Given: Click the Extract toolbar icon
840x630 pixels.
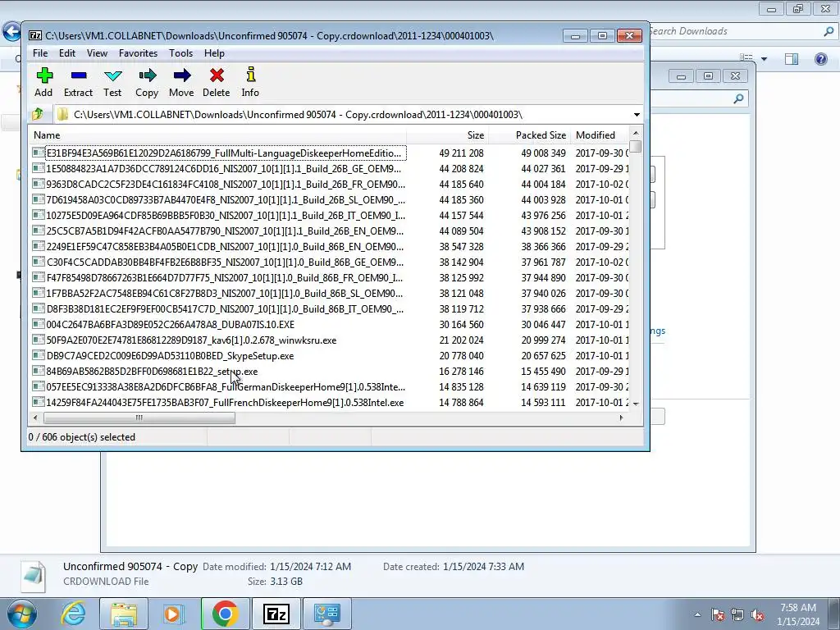Looking at the screenshot, I should (x=78, y=75).
